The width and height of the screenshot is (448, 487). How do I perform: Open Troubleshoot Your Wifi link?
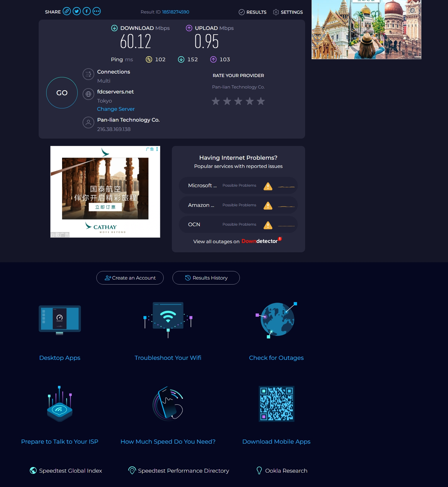pos(168,358)
